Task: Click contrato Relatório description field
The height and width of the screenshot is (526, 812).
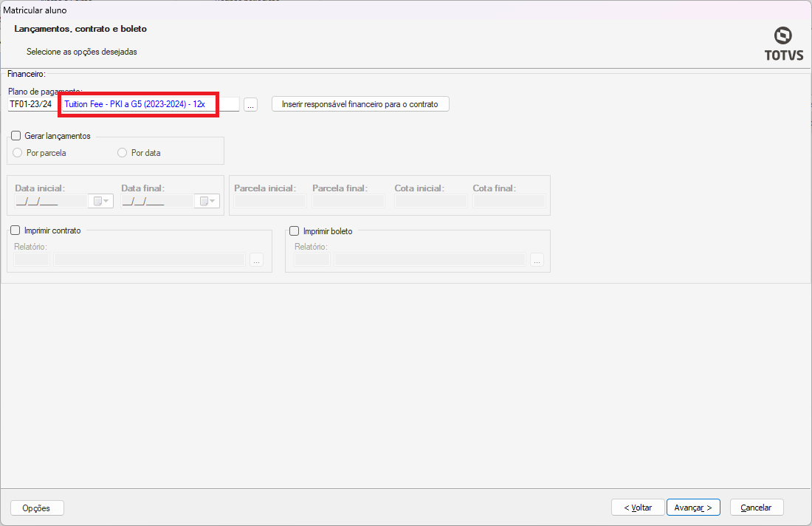Action: point(149,259)
